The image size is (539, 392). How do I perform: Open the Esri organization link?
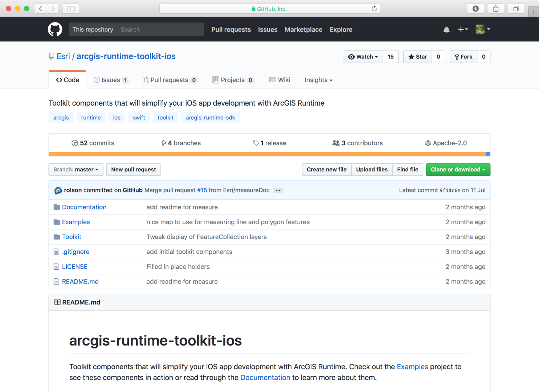[x=63, y=56]
